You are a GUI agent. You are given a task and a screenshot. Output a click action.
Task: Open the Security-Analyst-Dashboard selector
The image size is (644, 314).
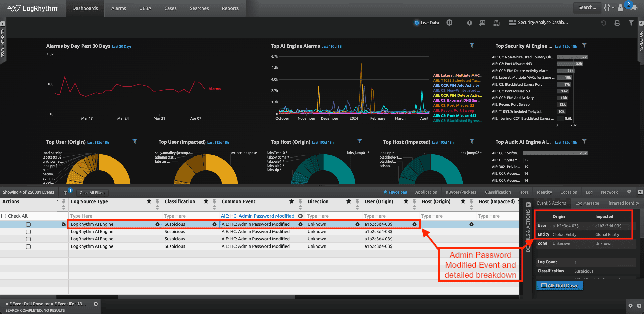pos(538,23)
